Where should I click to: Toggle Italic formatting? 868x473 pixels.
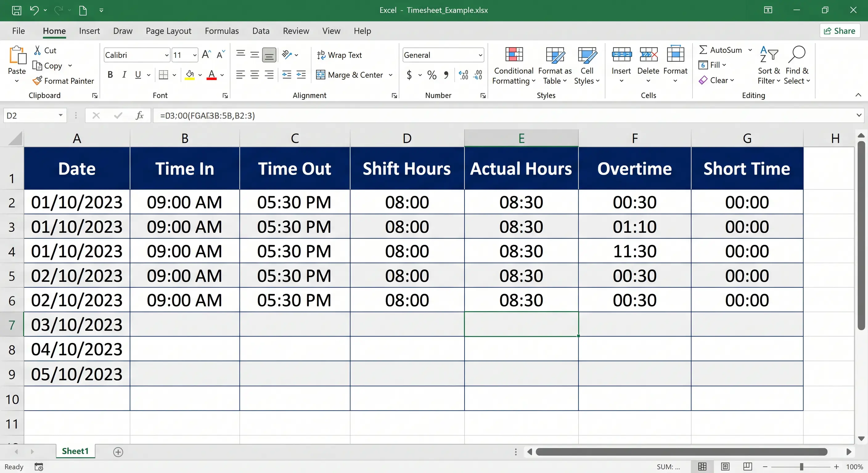pyautogui.click(x=124, y=75)
